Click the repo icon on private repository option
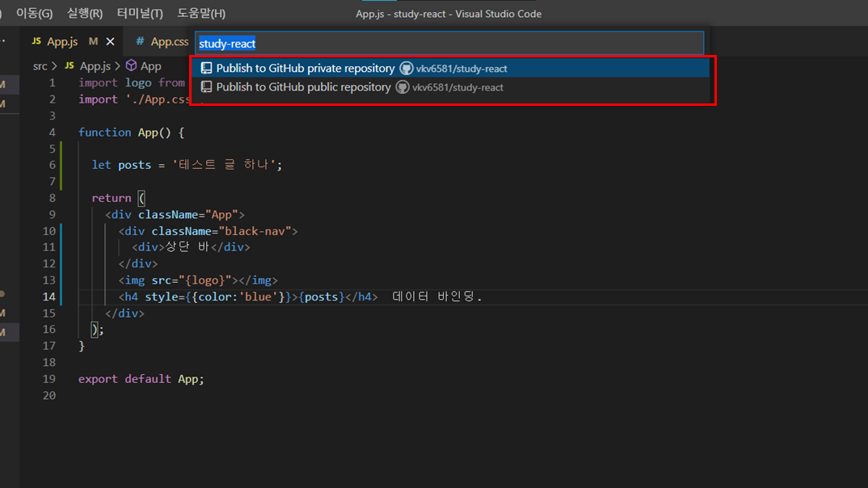This screenshot has height=488, width=868. pyautogui.click(x=206, y=68)
